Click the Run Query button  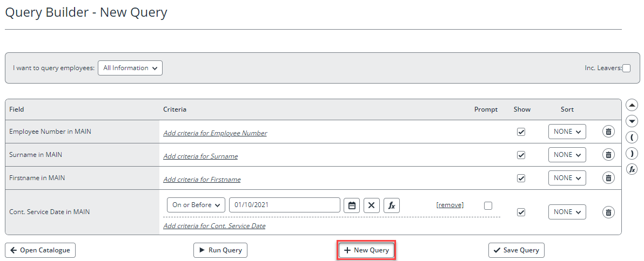click(x=220, y=250)
